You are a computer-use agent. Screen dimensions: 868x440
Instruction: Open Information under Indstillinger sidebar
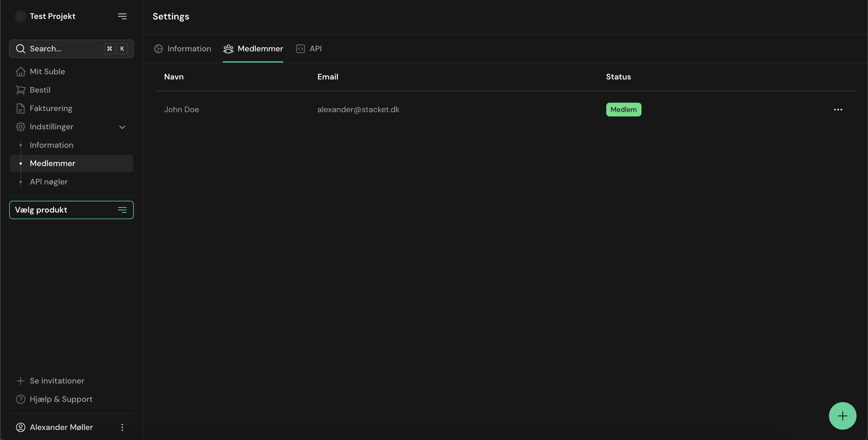[51, 145]
